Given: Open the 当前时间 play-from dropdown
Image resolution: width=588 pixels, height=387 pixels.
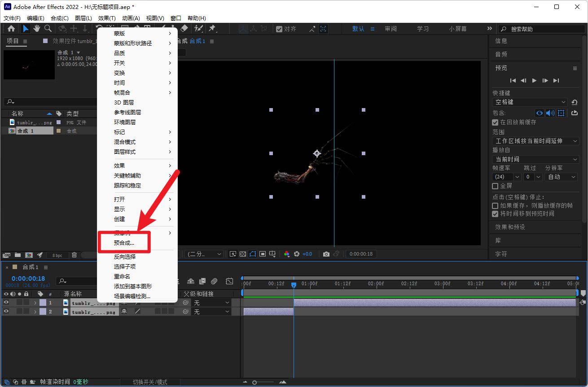Looking at the screenshot, I should pos(535,159).
